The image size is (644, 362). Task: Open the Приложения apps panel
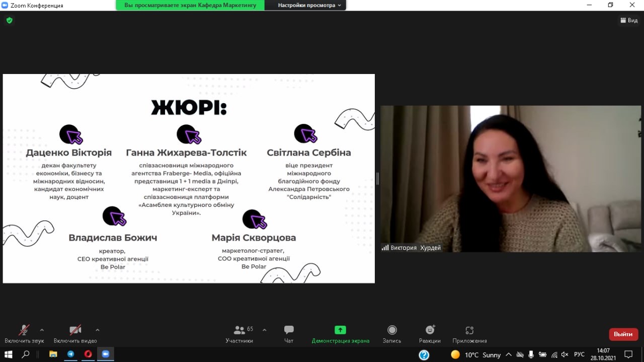[x=469, y=334]
